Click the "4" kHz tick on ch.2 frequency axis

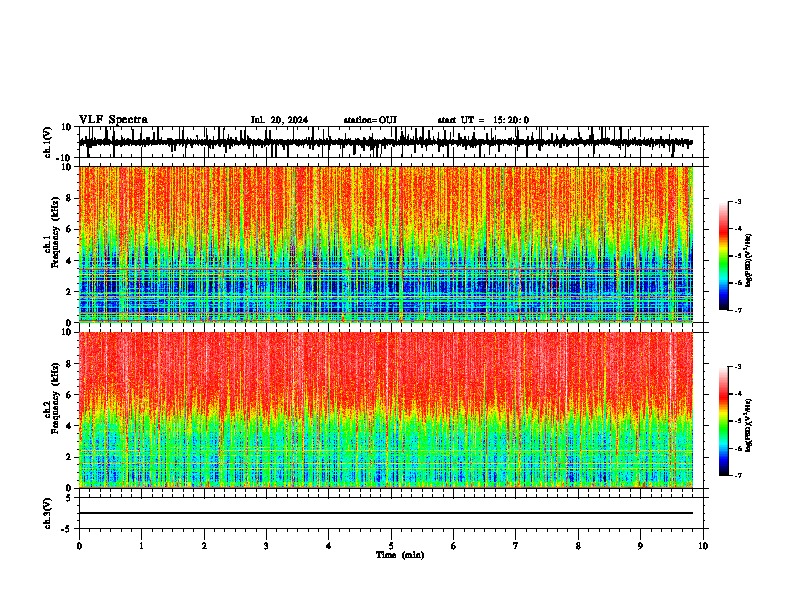pyautogui.click(x=69, y=427)
